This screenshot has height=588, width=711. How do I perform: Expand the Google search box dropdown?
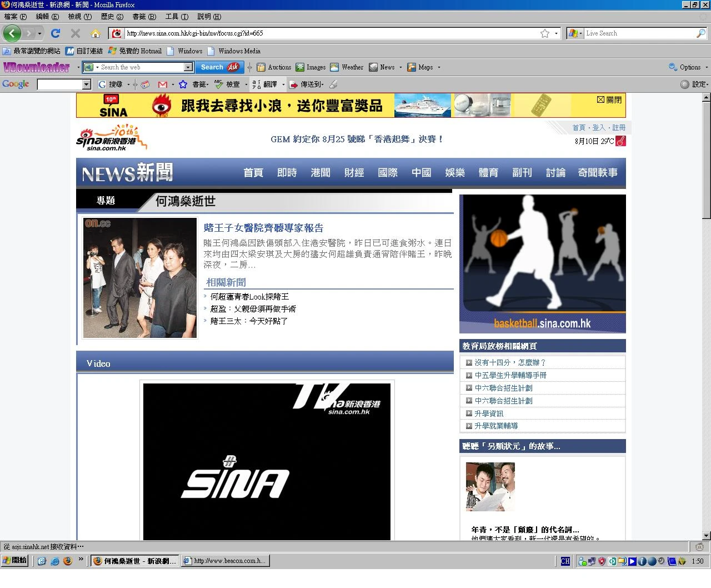[86, 84]
